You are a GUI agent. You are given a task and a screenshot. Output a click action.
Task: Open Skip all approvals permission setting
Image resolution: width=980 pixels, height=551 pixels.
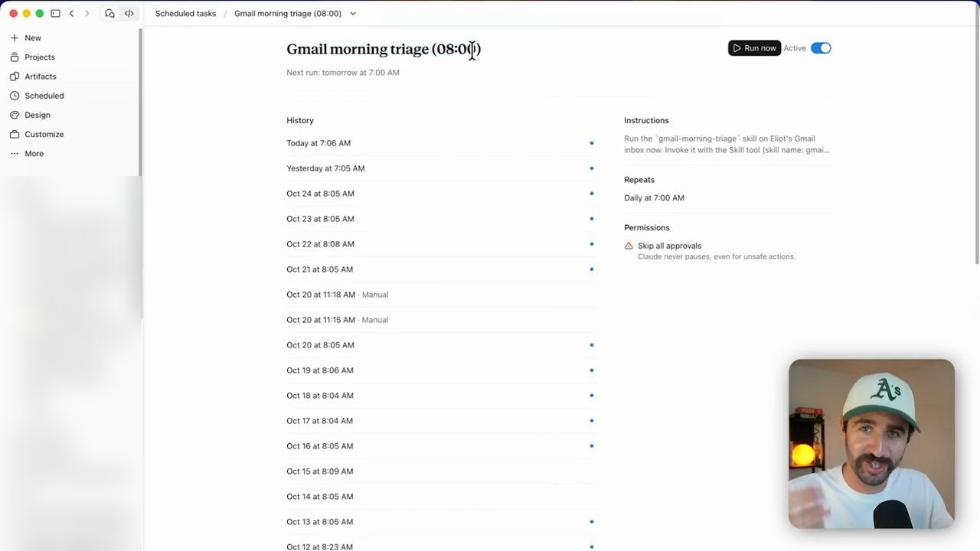point(710,251)
